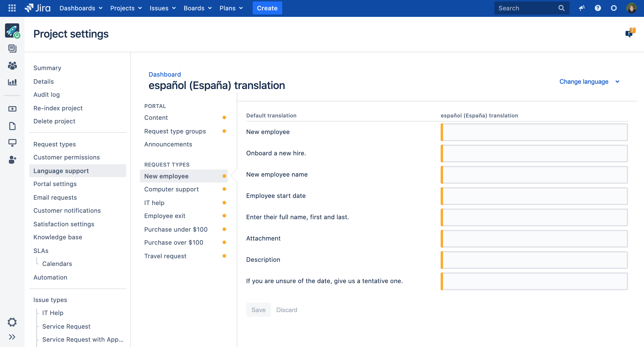
Task: Open the Invite team add-person sidebar icon
Action: point(12,160)
